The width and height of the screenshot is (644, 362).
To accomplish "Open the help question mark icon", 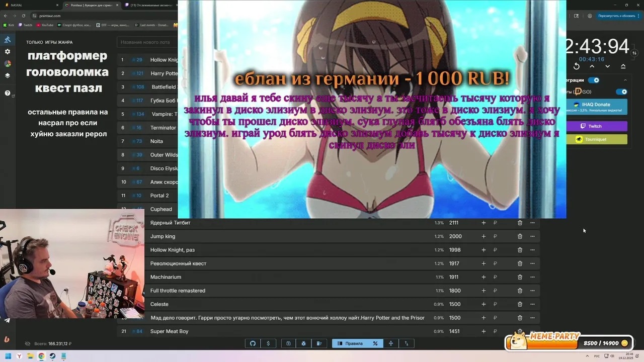I will click(x=8, y=93).
